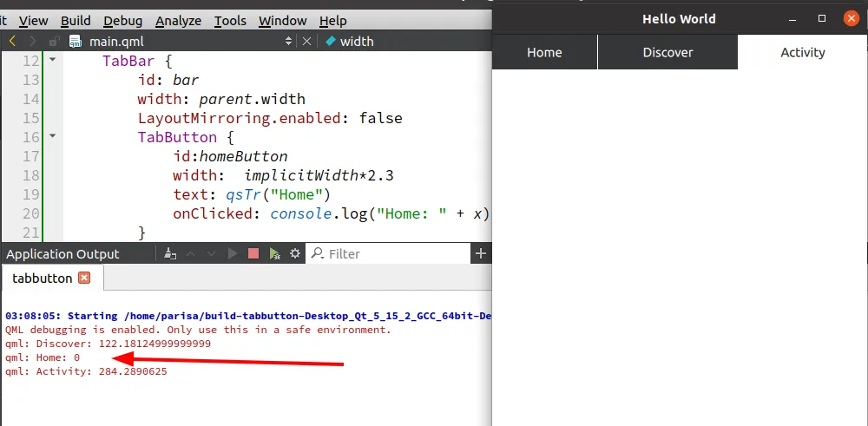This screenshot has height=426, width=868.
Task: Go to next output item arrow
Action: tap(211, 254)
